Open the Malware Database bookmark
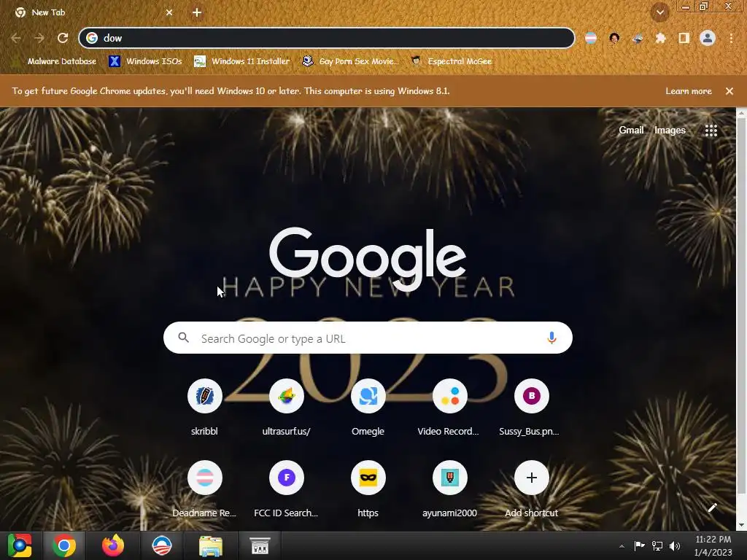 coord(55,61)
